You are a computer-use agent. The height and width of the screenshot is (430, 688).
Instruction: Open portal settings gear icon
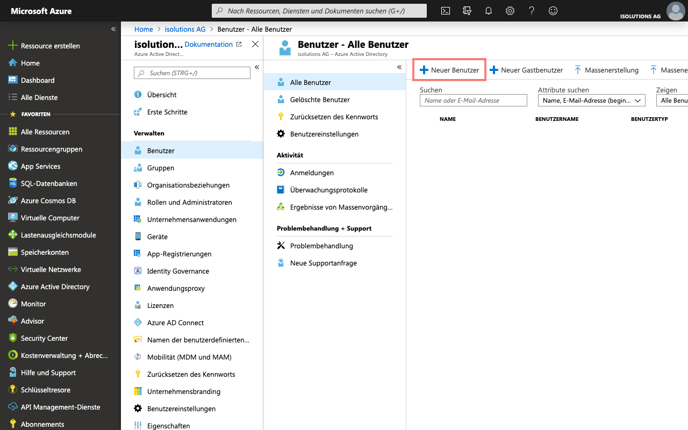510,11
